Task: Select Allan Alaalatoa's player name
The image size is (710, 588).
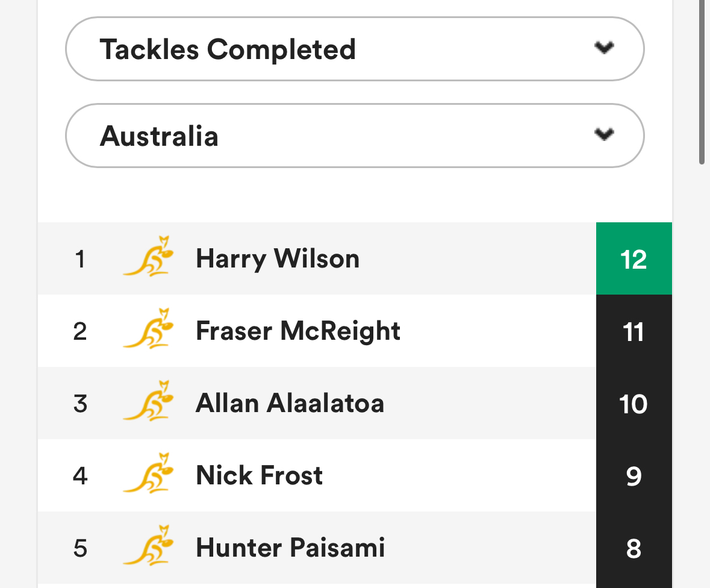Action: coord(290,403)
